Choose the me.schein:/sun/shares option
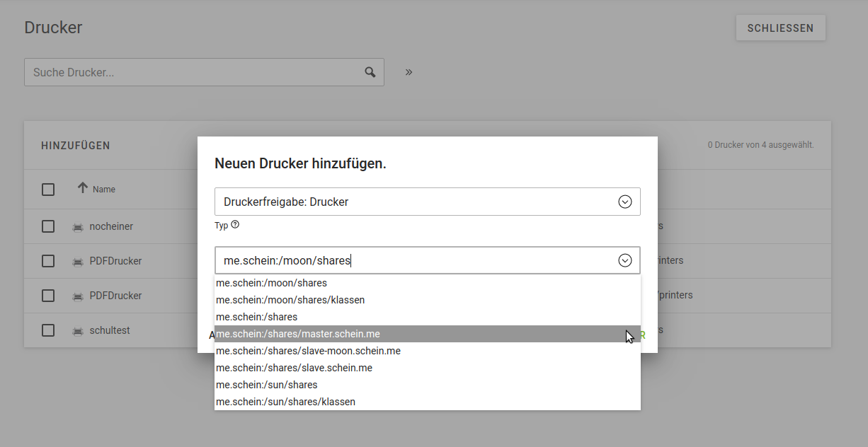868x447 pixels. pos(266,385)
